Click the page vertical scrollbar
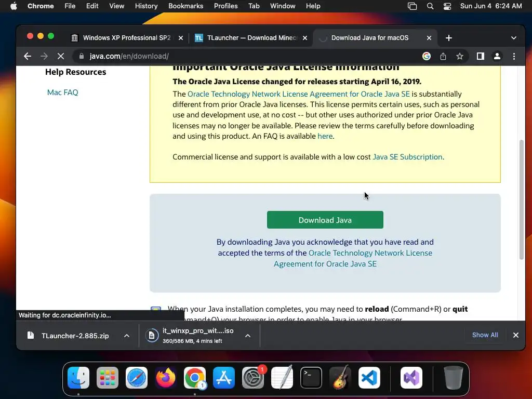The image size is (532, 399). pos(522,200)
